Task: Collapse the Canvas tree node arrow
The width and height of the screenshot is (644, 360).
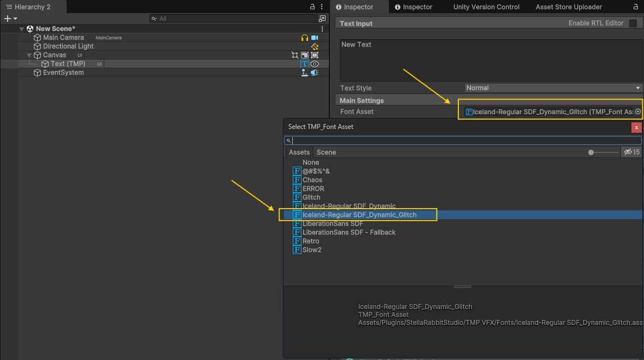Action: (x=29, y=55)
